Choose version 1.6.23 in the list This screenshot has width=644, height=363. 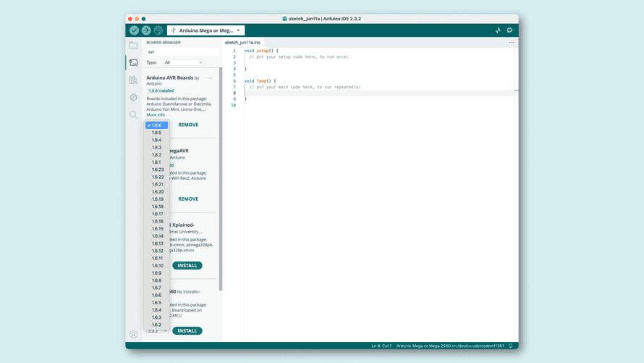(158, 170)
